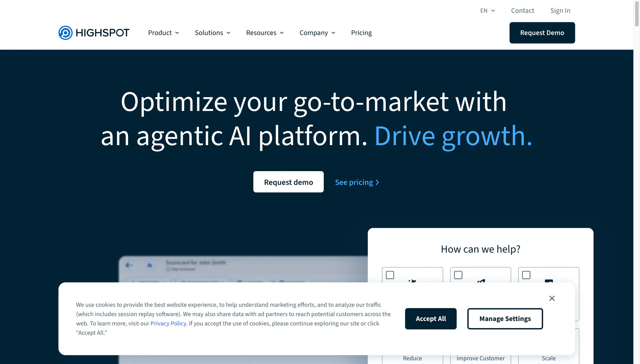Expand the Company menu

coord(317,33)
